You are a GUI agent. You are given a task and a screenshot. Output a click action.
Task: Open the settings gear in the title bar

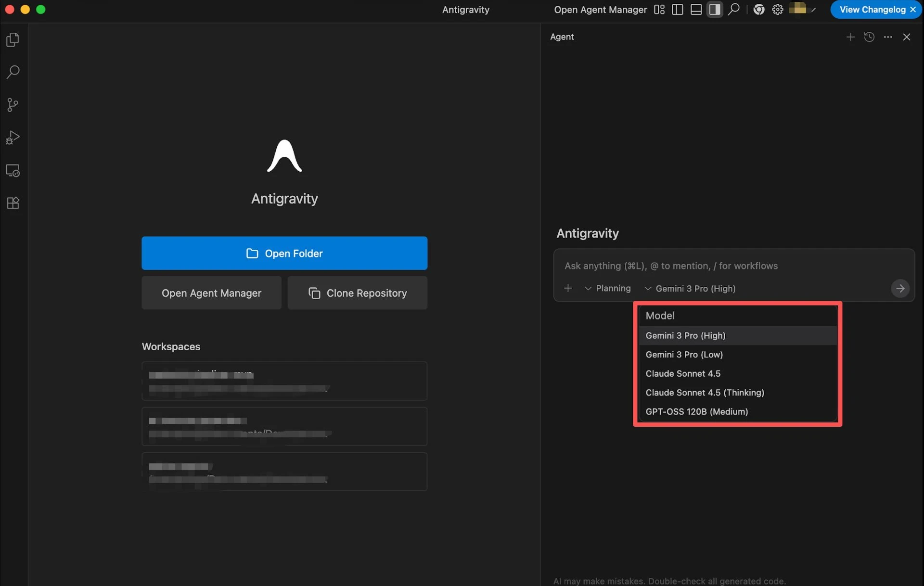[x=777, y=9]
